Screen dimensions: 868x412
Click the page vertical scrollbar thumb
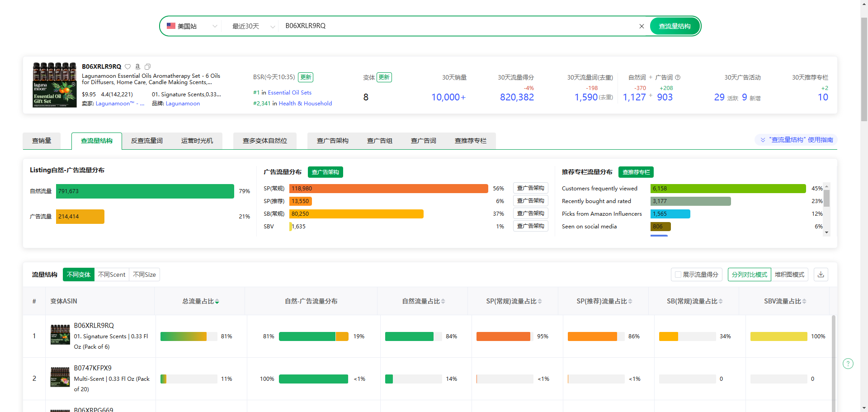pos(864,70)
